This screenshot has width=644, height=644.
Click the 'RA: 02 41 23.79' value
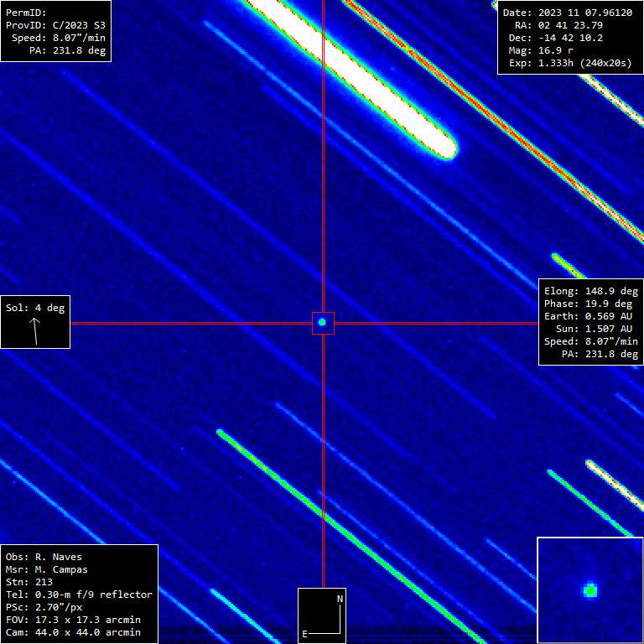(559, 25)
